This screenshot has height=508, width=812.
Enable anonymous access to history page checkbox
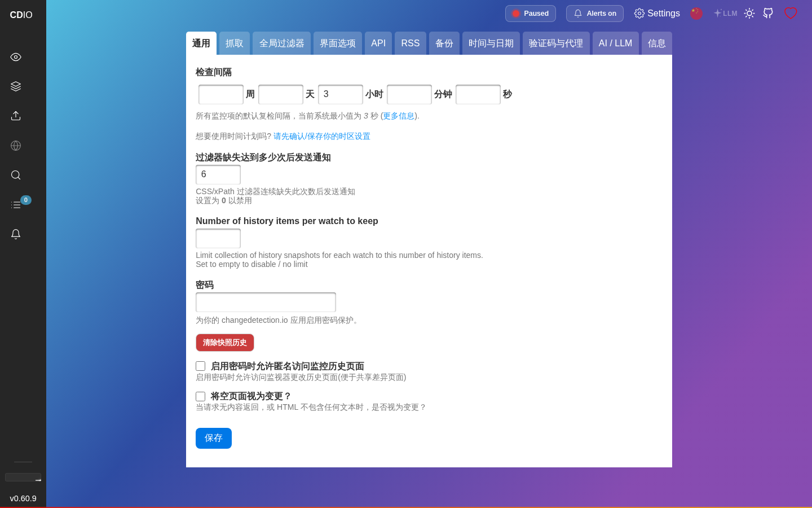[200, 366]
